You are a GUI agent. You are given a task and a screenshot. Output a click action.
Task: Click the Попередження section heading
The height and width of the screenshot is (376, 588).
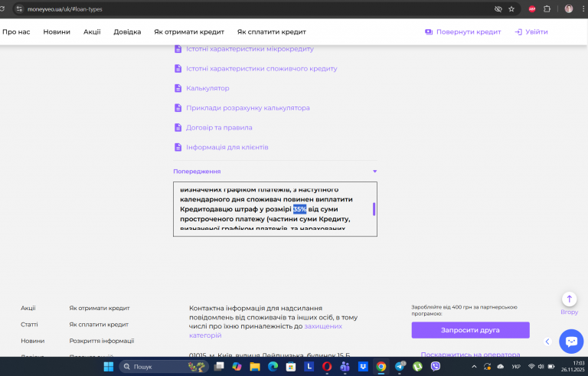tap(197, 171)
